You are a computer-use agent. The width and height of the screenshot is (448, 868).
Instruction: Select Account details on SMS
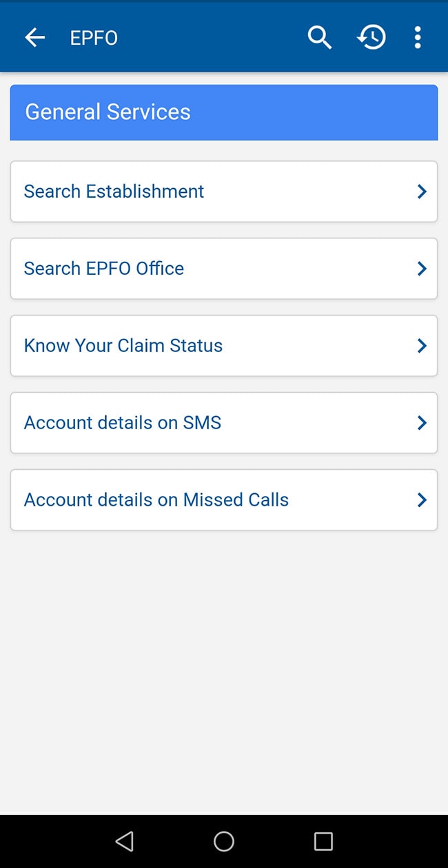(x=123, y=423)
